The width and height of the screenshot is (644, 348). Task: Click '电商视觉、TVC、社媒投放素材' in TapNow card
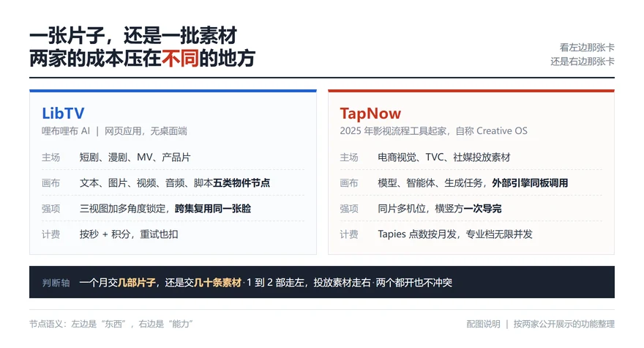pos(444,157)
